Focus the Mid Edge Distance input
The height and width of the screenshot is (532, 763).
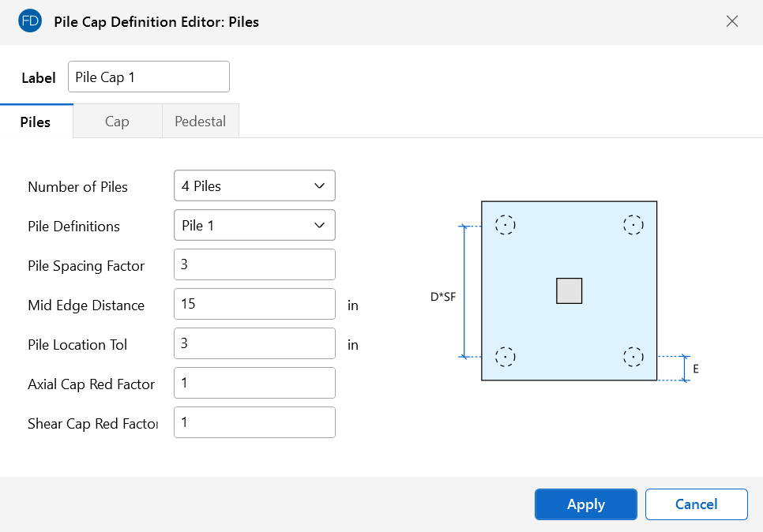[254, 305]
